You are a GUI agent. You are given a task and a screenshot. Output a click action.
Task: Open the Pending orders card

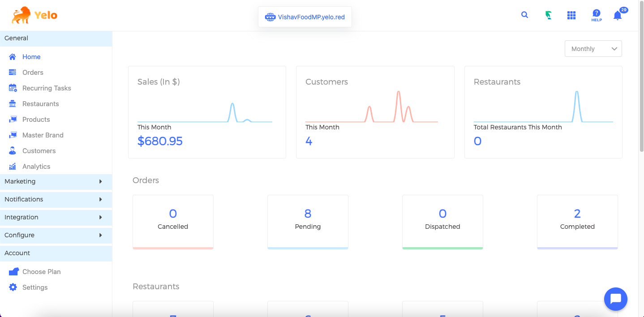coord(308,221)
